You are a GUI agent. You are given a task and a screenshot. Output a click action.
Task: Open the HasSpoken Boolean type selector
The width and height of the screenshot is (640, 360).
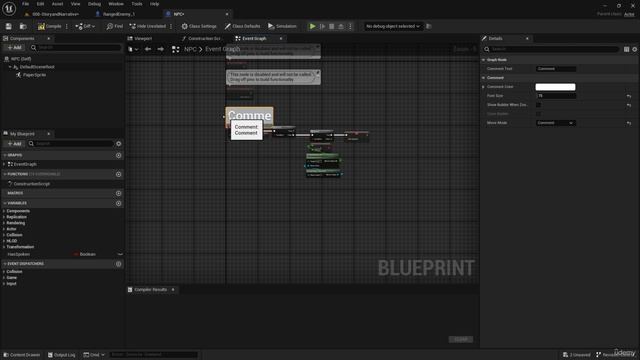coord(85,254)
